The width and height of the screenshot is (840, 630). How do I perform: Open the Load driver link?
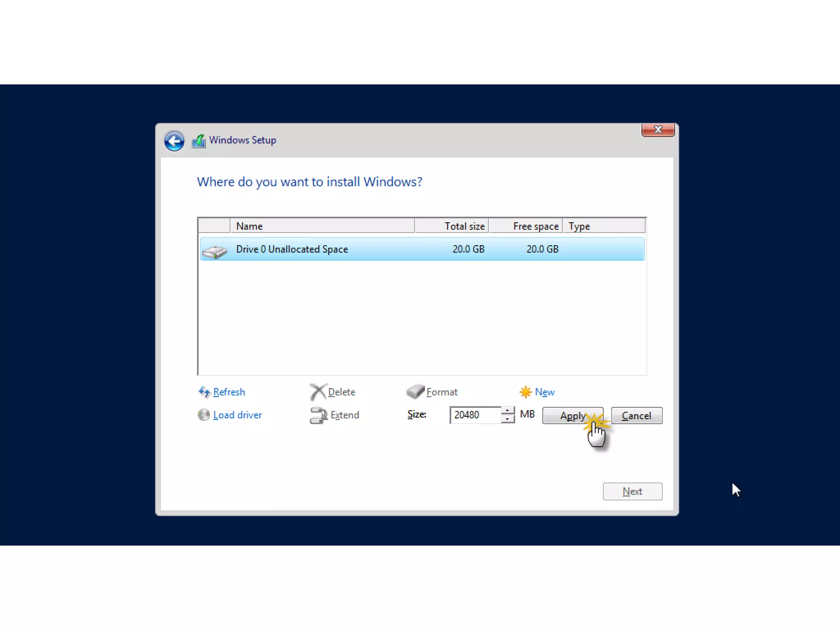click(237, 415)
